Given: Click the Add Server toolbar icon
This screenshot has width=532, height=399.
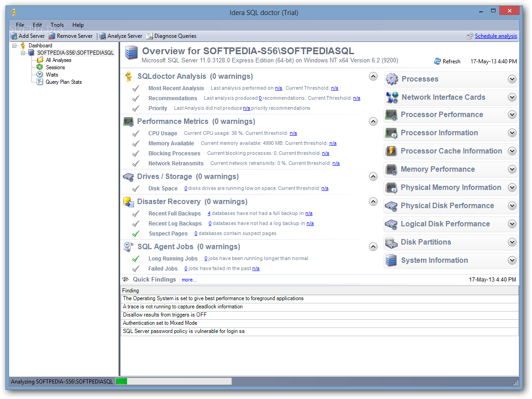Looking at the screenshot, I should [14, 36].
